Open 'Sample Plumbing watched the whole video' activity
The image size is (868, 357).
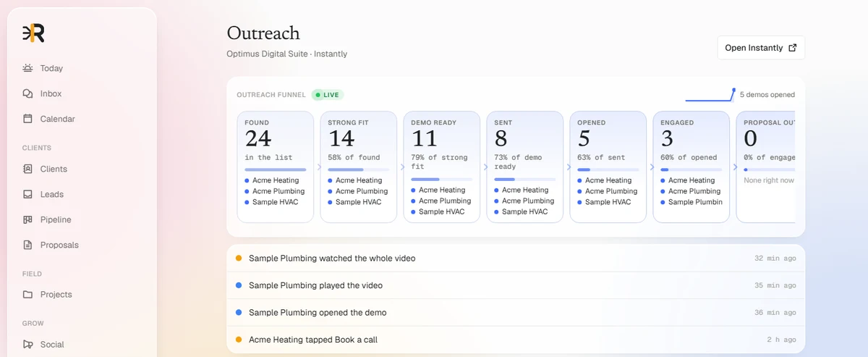(x=516, y=258)
